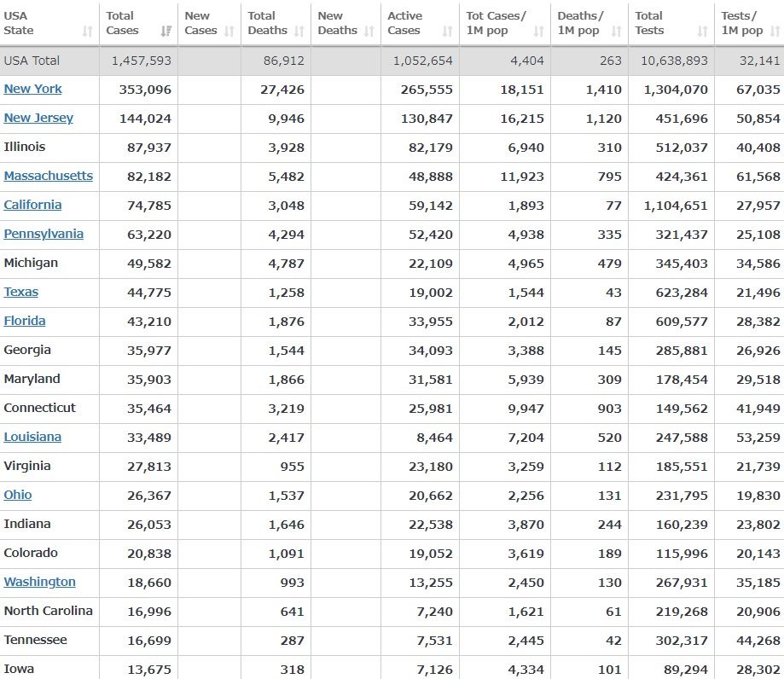Viewport: 784px width, 679px height.
Task: Sort by Deaths/1M pop arrows
Action: tap(617, 32)
